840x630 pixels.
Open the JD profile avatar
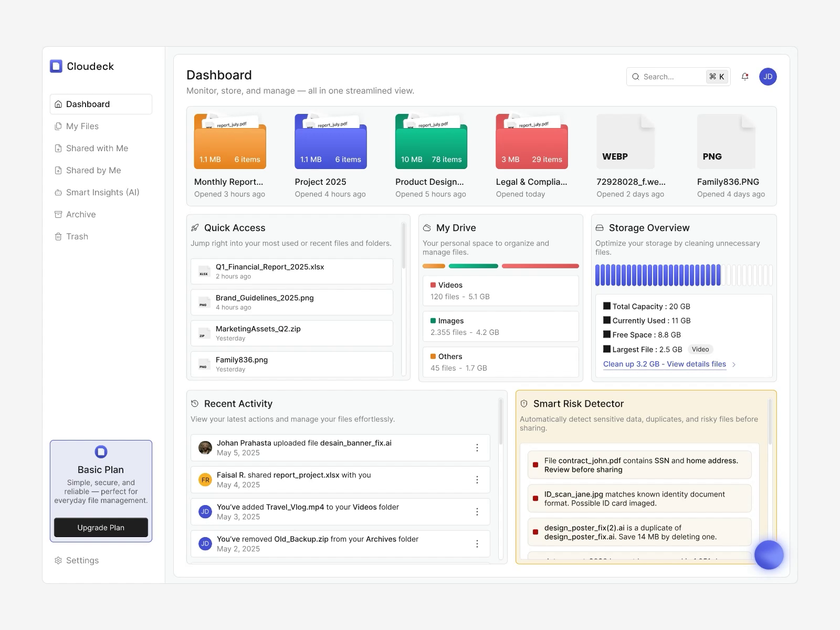(x=768, y=77)
